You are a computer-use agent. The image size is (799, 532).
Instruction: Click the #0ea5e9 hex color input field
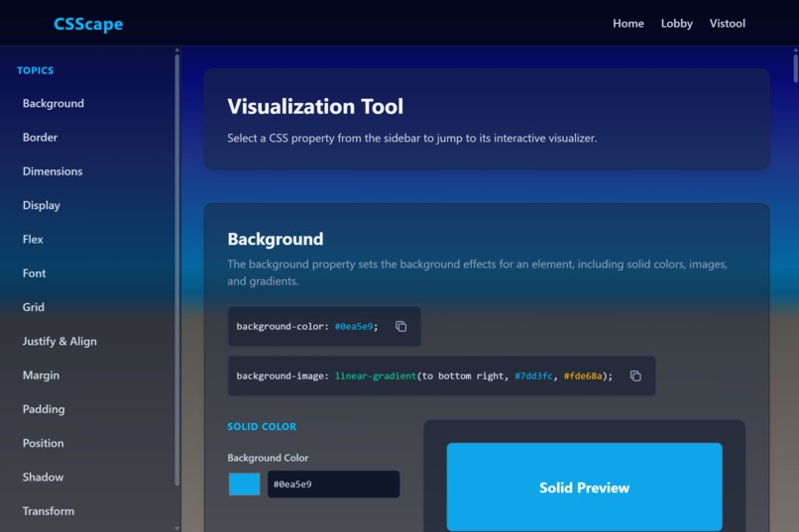pyautogui.click(x=333, y=484)
